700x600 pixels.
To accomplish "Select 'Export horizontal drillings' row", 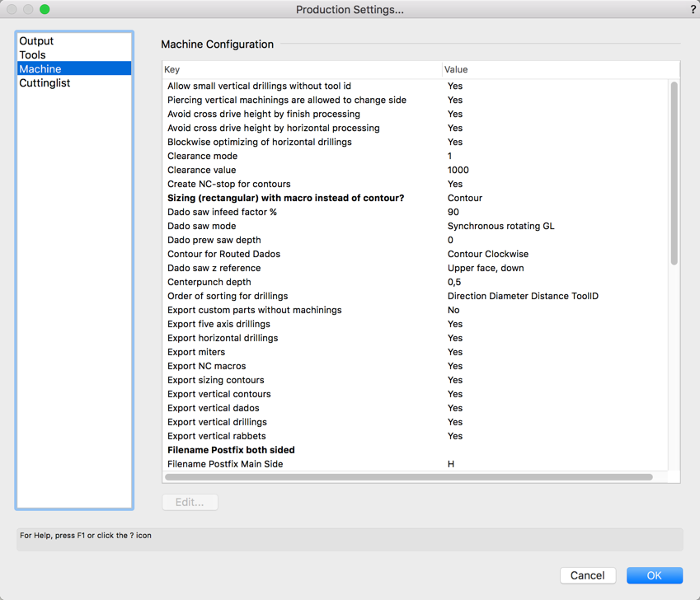I will pyautogui.click(x=416, y=338).
